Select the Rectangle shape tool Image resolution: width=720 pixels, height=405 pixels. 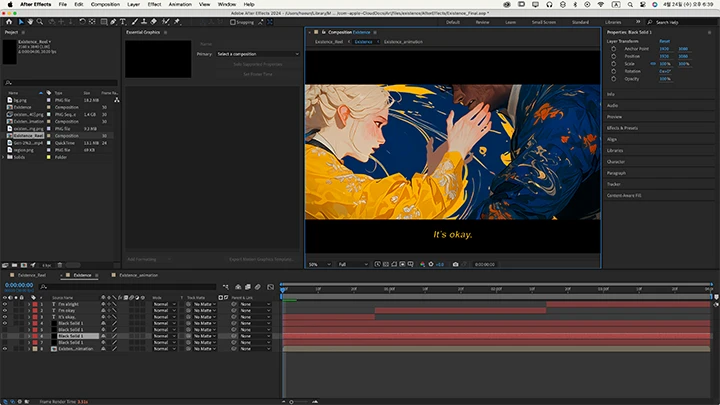pos(104,22)
